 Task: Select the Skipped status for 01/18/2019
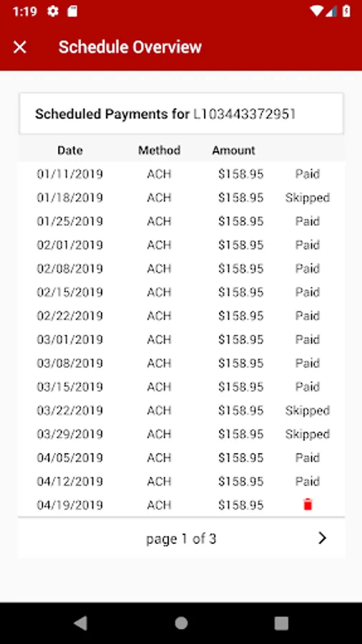click(x=308, y=197)
